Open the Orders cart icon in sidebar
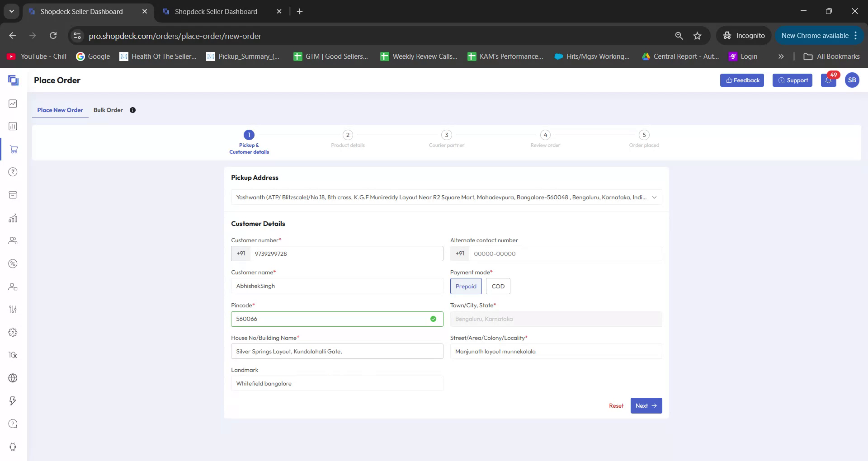868x461 pixels. [13, 149]
